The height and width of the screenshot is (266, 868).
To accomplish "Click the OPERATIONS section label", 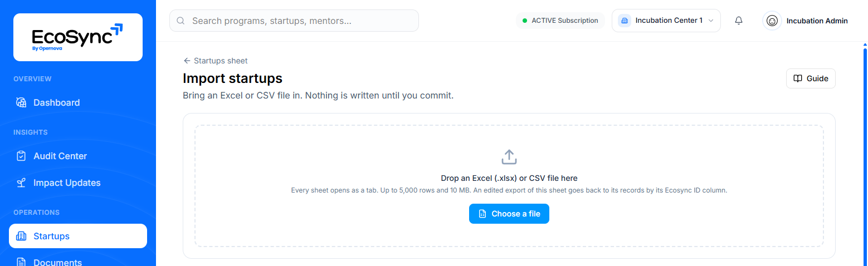I will pyautogui.click(x=36, y=213).
